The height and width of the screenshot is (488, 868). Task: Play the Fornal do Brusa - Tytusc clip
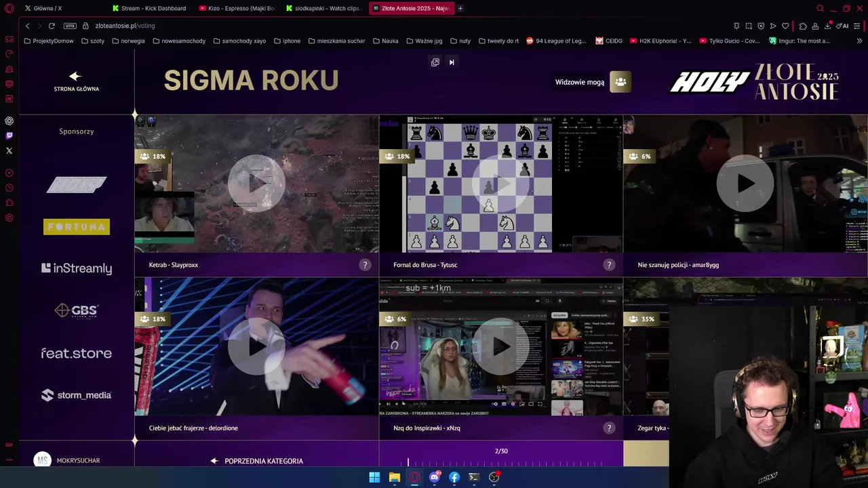[500, 183]
